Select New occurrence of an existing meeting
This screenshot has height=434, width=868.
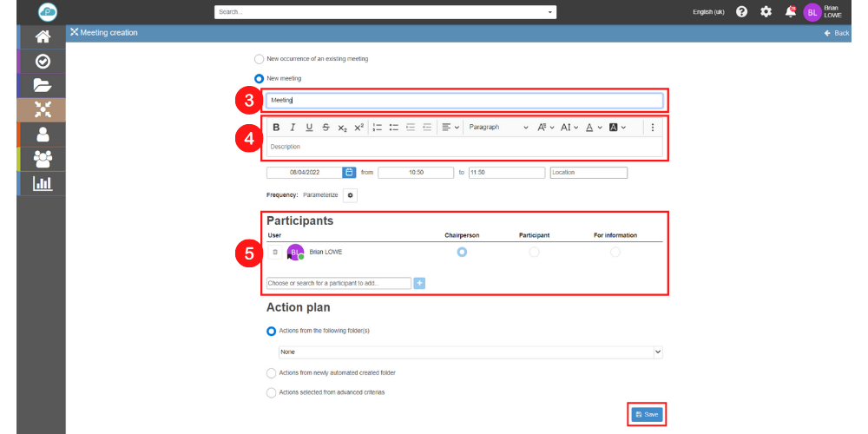259,59
